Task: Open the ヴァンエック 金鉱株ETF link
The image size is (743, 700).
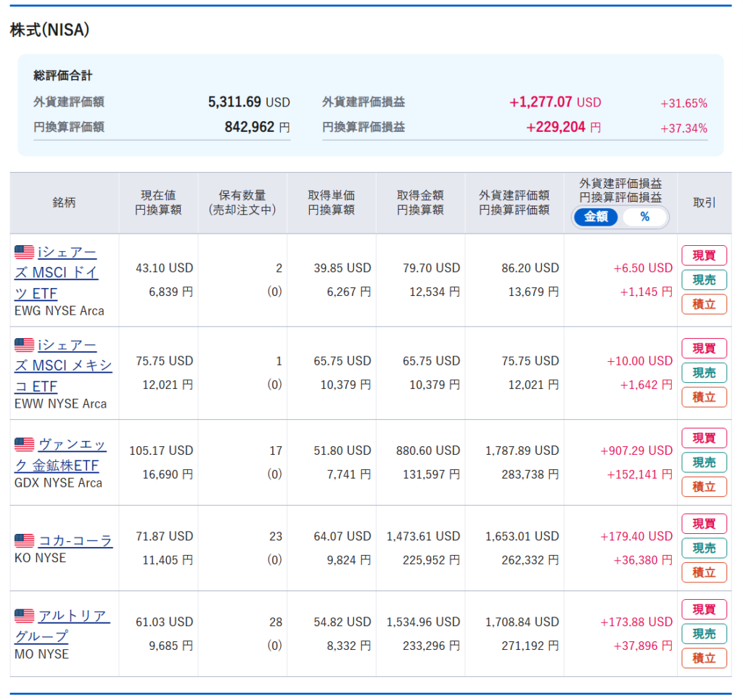Action: coord(71,445)
